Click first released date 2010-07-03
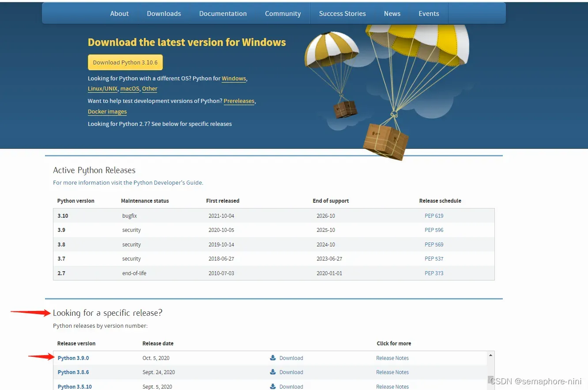This screenshot has width=588, height=390. point(222,273)
